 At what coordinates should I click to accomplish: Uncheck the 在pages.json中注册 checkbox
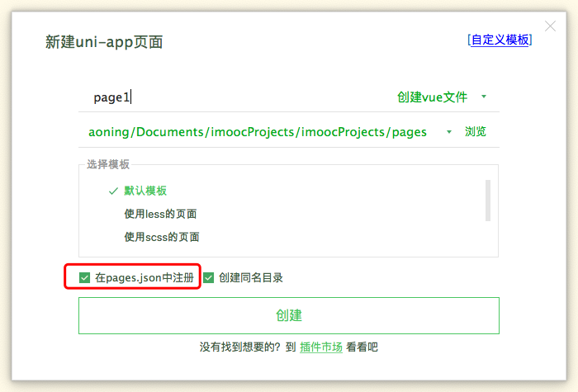click(85, 278)
